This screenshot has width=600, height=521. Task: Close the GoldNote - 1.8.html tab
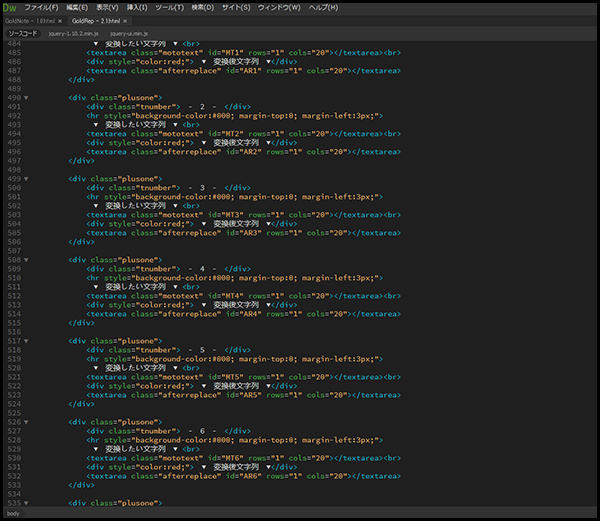60,20
